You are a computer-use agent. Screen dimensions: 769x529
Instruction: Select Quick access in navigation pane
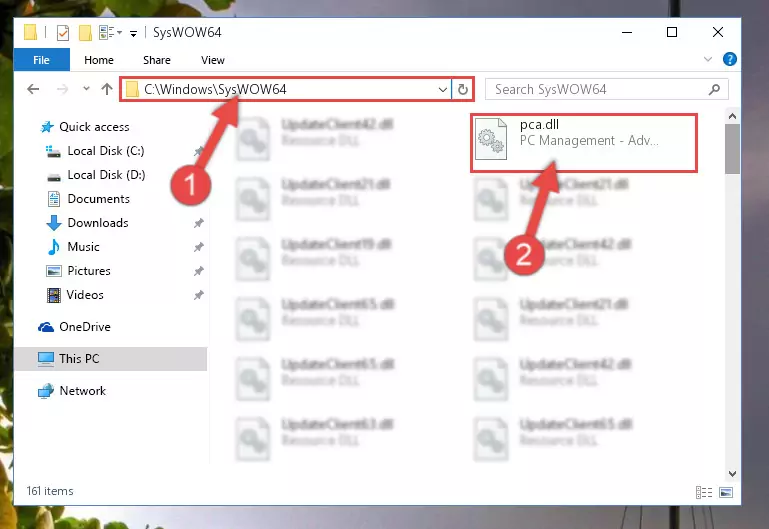pos(94,127)
